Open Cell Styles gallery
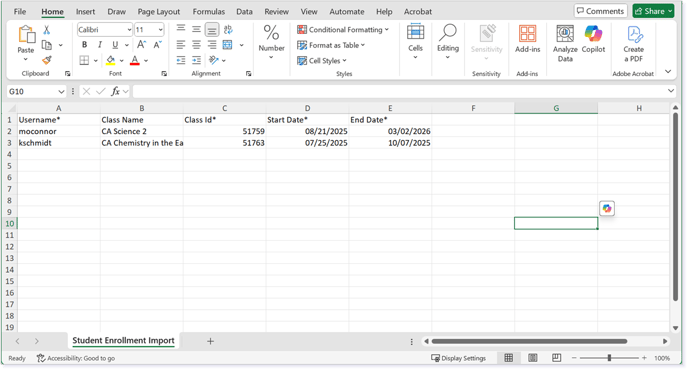Screen dimensions: 688x370 point(322,61)
